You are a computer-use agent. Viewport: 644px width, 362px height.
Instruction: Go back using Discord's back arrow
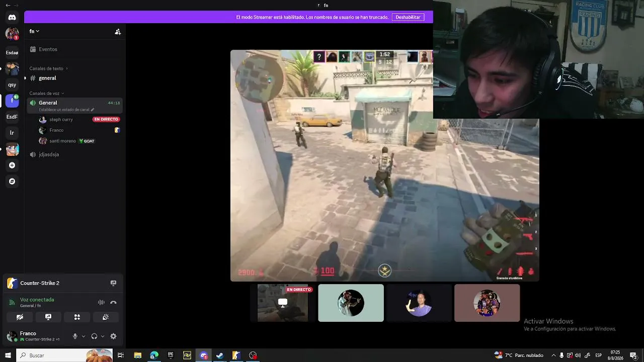tap(8, 5)
